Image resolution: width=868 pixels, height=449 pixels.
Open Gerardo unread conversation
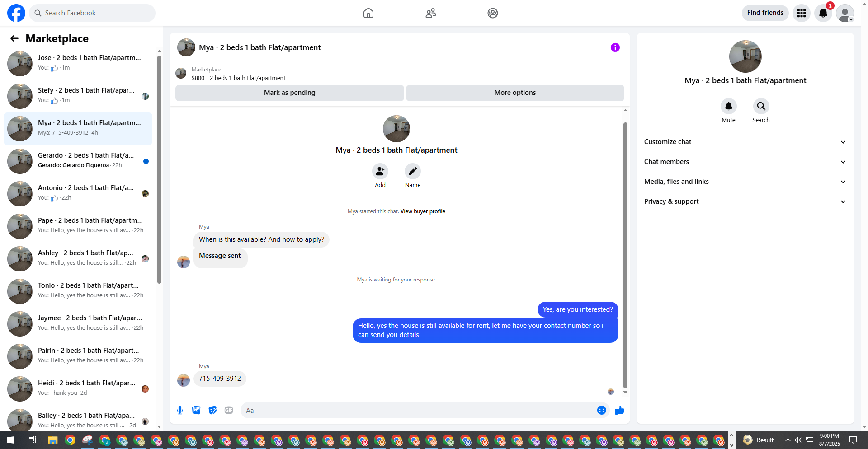point(78,161)
